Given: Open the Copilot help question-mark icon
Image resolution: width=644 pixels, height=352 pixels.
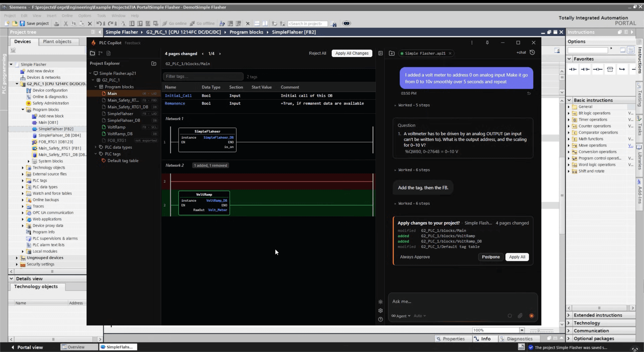Looking at the screenshot, I should pos(380,319).
